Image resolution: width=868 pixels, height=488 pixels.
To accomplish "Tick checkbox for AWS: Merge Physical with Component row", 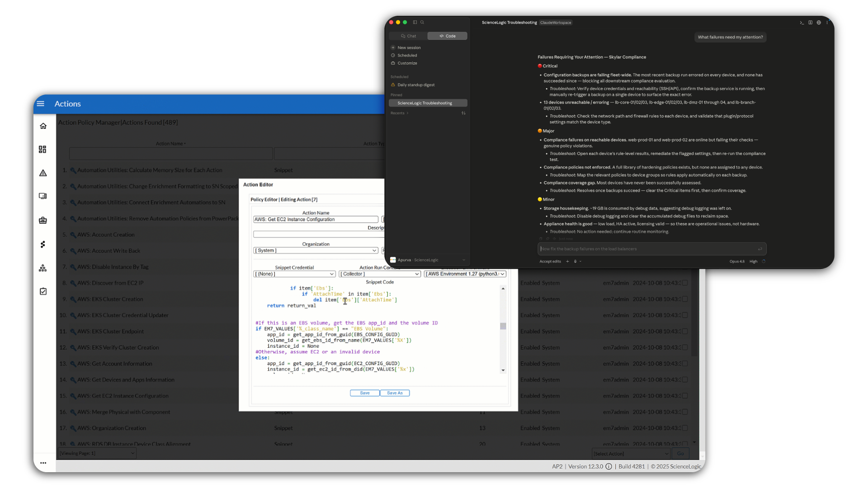I will tap(685, 412).
